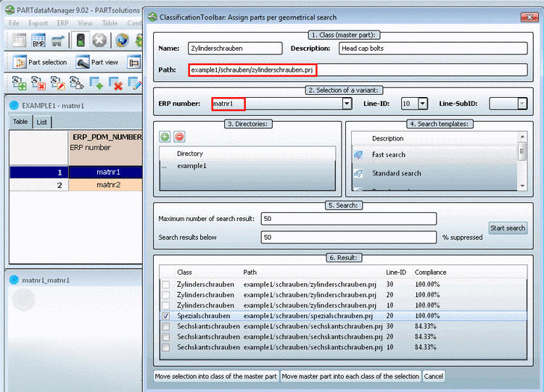Check the Zylinderschrauben row with Line-ID 30
The width and height of the screenshot is (544, 392).
coord(166,285)
